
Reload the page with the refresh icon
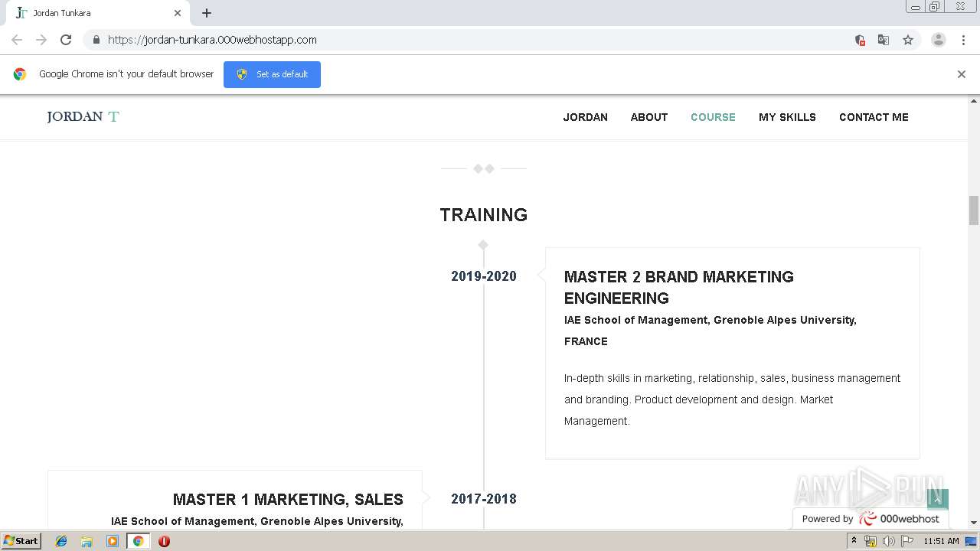[x=66, y=40]
